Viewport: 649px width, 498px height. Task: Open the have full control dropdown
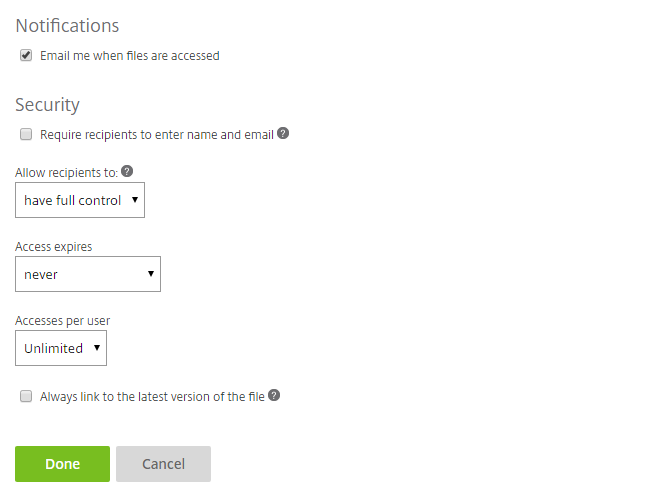(80, 200)
